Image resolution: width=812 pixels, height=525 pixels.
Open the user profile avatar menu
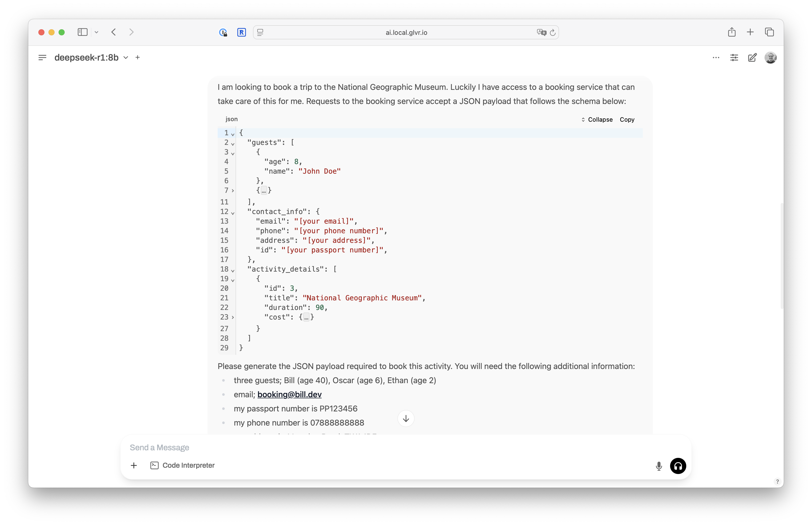[770, 58]
